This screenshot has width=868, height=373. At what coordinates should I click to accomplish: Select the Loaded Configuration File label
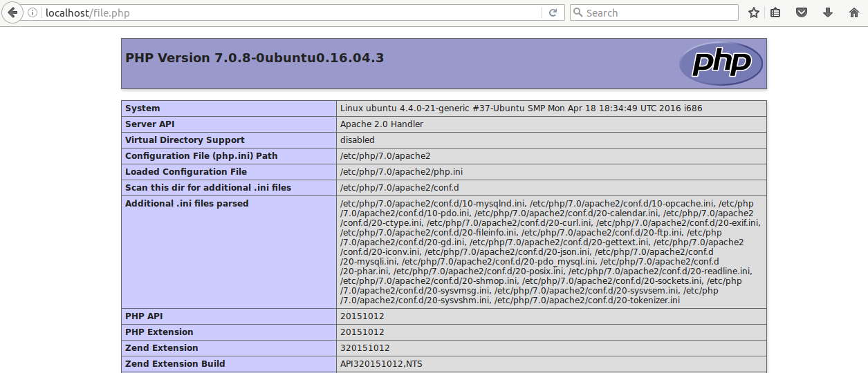pos(186,172)
